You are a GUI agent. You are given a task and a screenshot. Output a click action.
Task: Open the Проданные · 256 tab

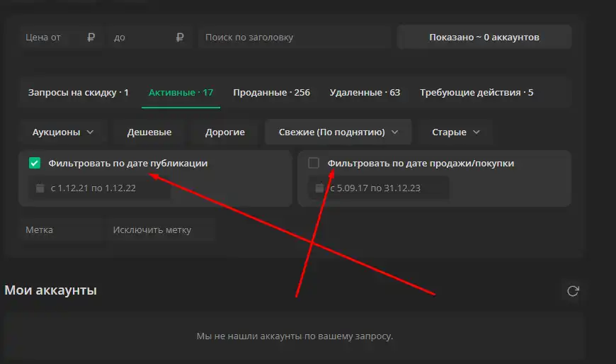tap(271, 93)
